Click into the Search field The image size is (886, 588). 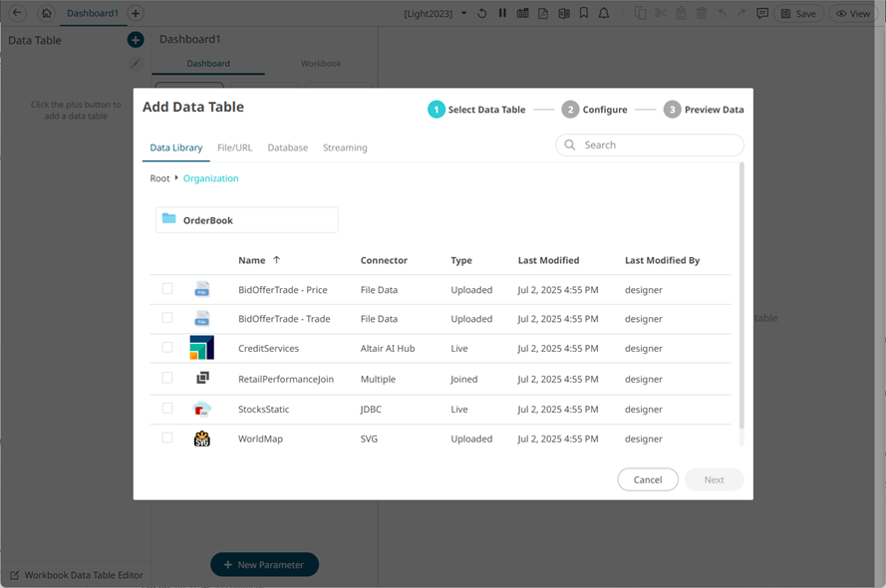click(658, 146)
